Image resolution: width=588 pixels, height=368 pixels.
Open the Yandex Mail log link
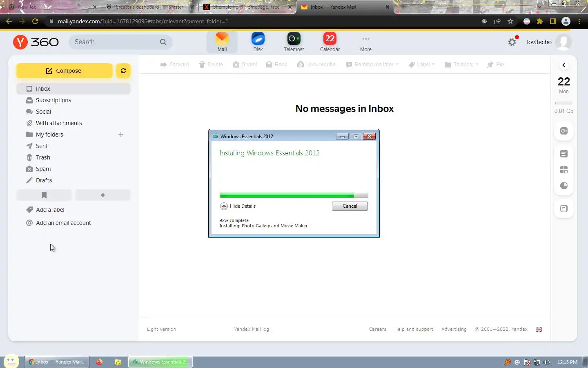coord(252,329)
